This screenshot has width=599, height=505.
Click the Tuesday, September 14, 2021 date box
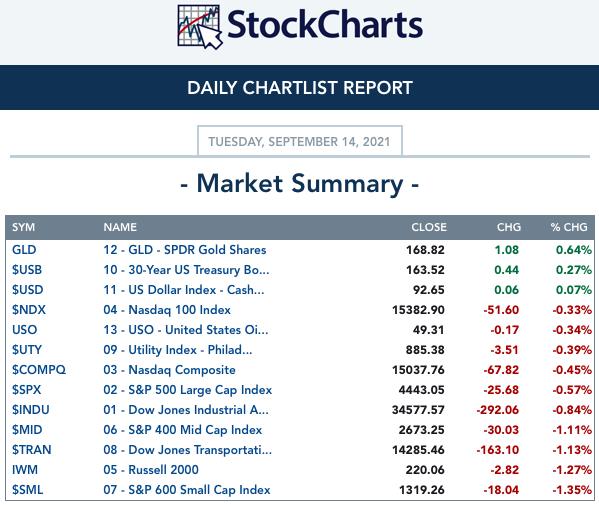pos(300,141)
